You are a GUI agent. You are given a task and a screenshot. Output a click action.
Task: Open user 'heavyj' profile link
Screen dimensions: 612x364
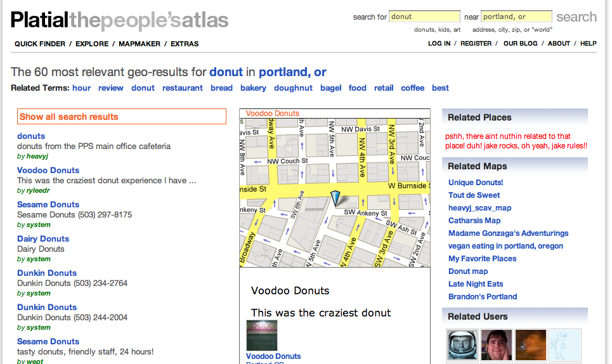37,157
